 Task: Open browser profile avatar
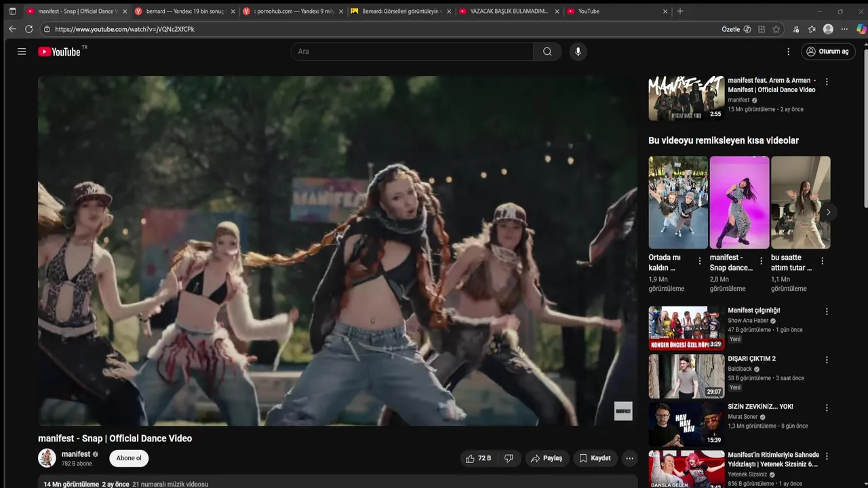click(828, 29)
